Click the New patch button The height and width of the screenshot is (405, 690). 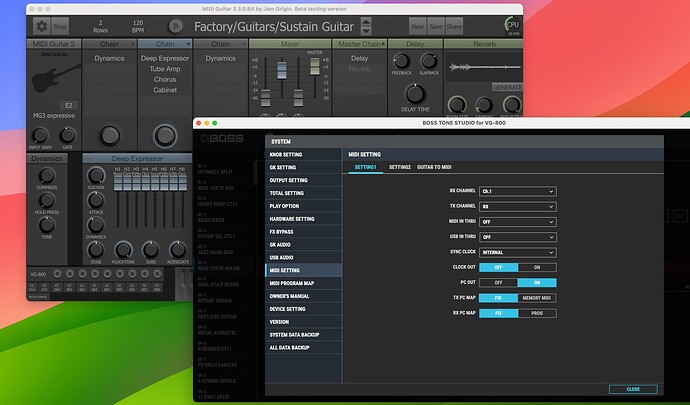(418, 26)
